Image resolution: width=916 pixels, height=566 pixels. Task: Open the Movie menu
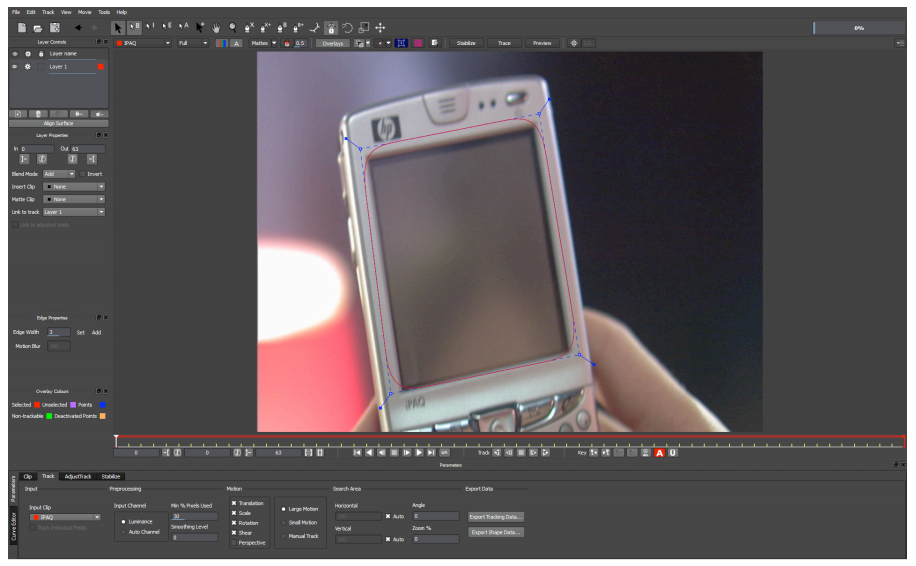click(x=85, y=12)
